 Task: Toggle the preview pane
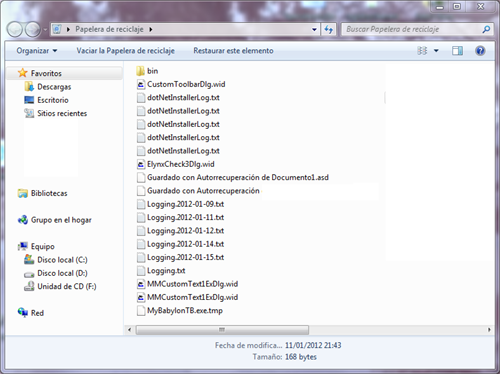pos(457,51)
